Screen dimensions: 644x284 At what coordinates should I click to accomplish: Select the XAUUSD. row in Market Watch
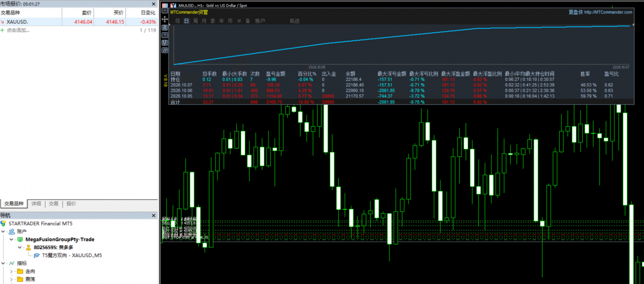click(x=79, y=22)
